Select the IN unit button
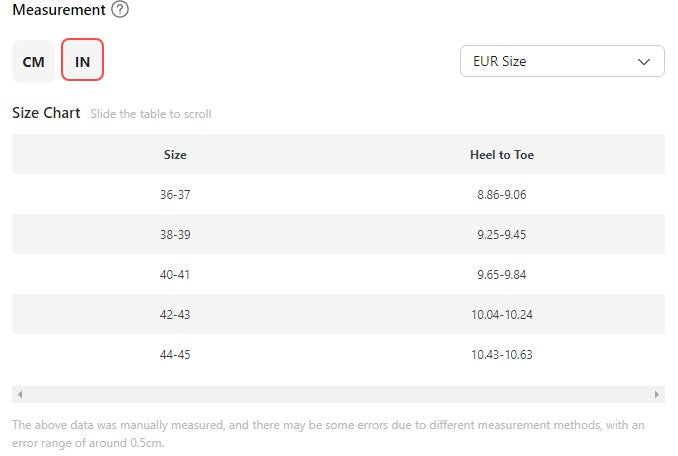Screen dimensions: 678x456 82,62
